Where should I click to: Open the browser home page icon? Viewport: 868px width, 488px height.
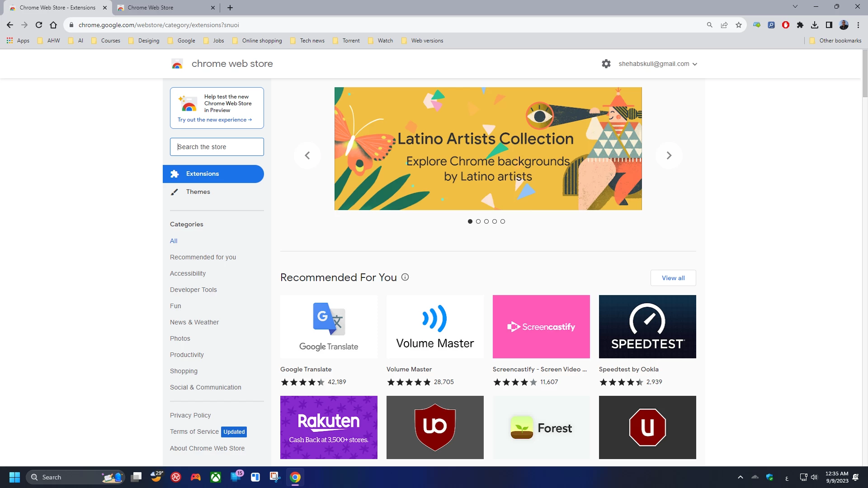pyautogui.click(x=53, y=25)
